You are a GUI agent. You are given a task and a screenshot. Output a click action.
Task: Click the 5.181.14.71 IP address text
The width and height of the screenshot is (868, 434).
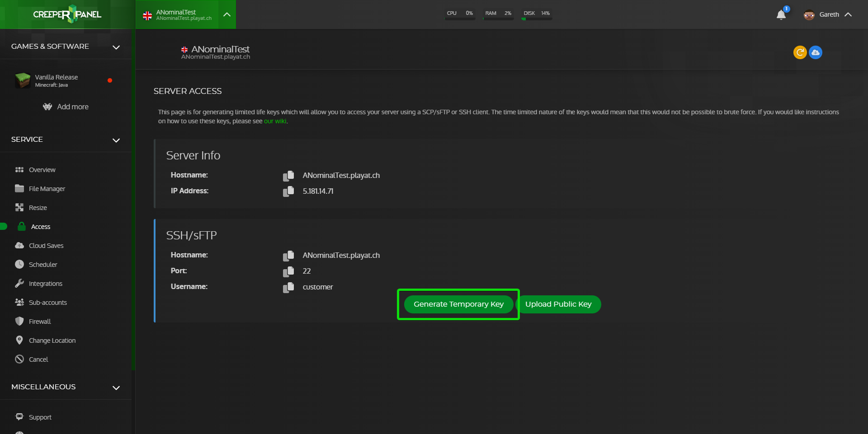pos(318,191)
